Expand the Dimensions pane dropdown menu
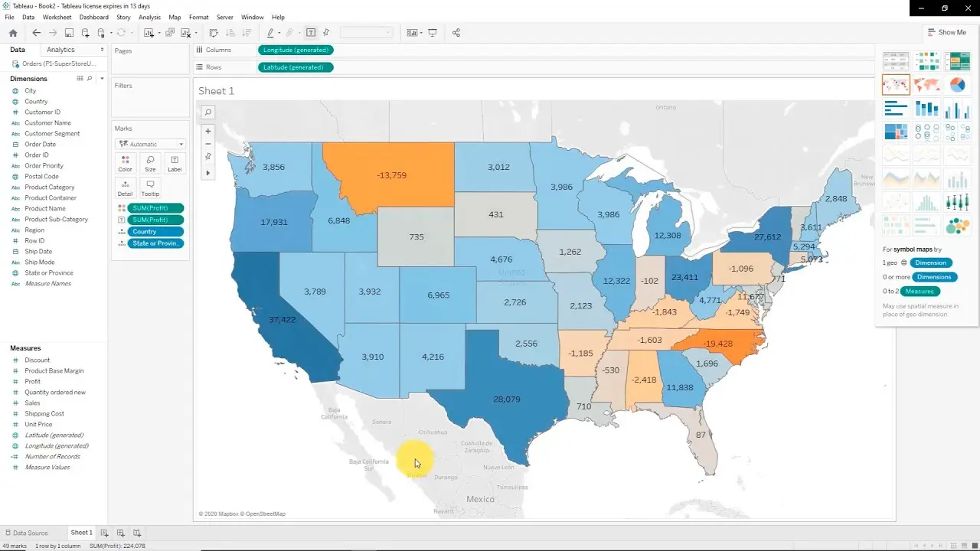The image size is (980, 551). pos(101,79)
